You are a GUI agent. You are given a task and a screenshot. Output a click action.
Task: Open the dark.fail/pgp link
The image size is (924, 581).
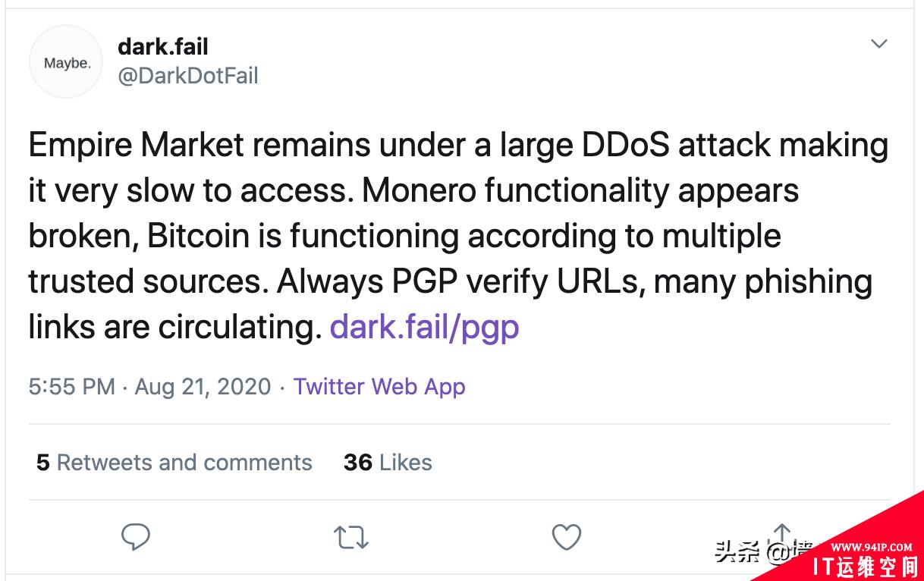click(425, 328)
